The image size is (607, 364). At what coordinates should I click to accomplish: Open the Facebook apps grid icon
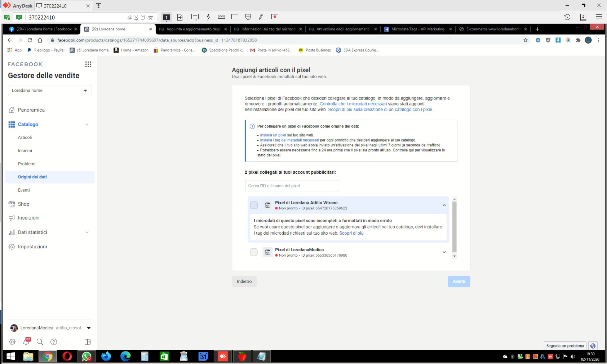tap(88, 64)
